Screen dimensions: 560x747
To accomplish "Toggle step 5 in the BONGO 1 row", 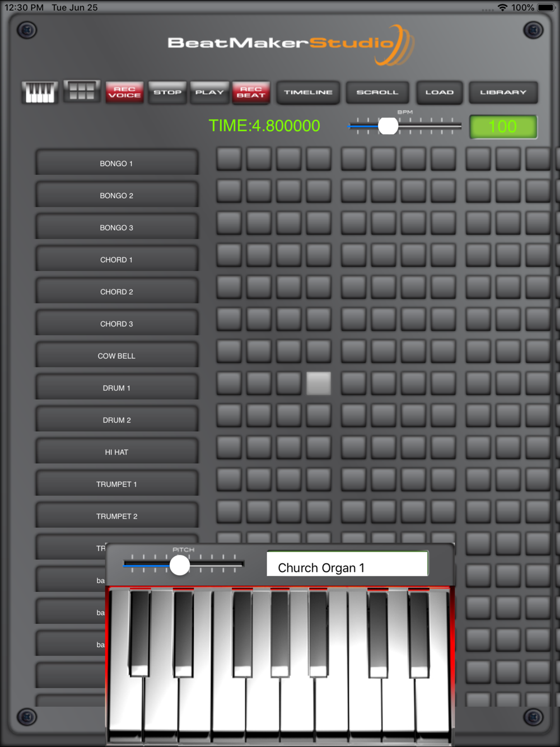I will 353,159.
